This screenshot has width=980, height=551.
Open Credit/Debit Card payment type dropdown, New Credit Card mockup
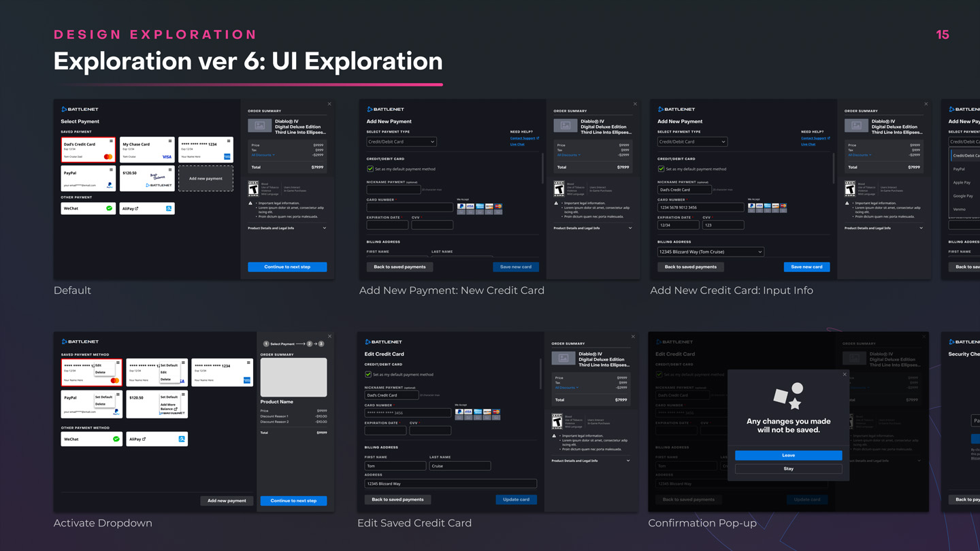tap(402, 141)
